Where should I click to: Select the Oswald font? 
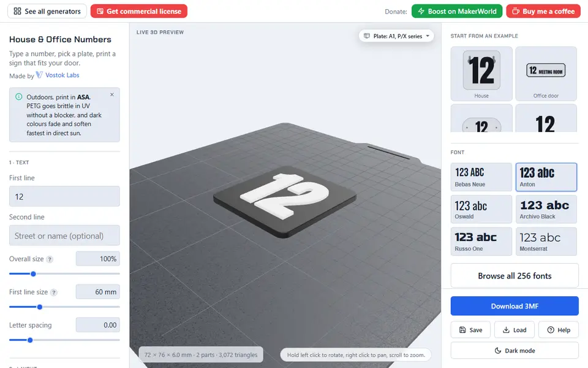pyautogui.click(x=481, y=209)
